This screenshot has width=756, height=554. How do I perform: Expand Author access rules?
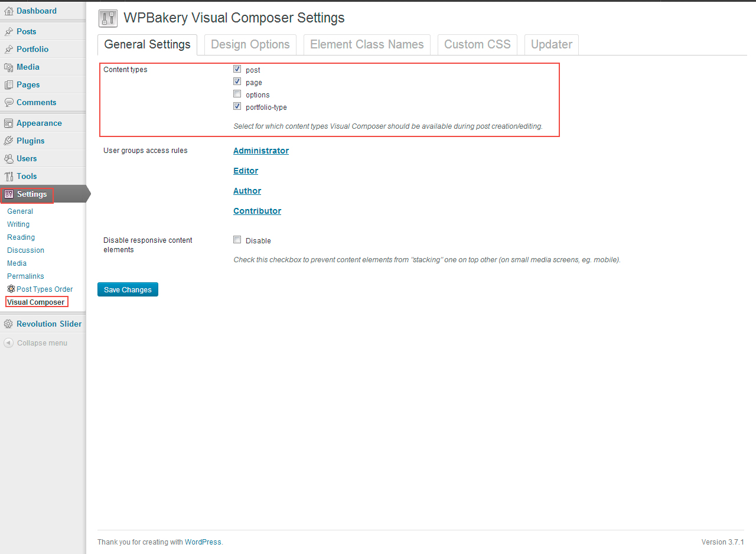(247, 191)
